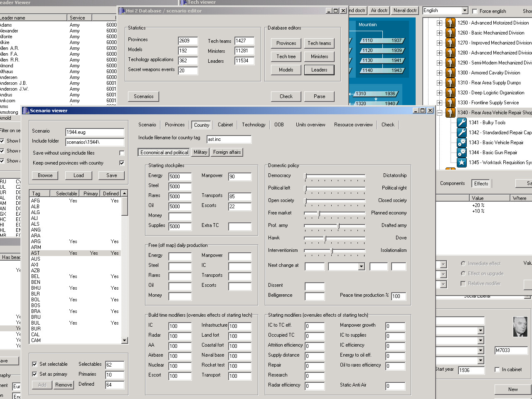The width and height of the screenshot is (532, 399).
Task: Click the Scenario filename input field
Action: click(95, 132)
